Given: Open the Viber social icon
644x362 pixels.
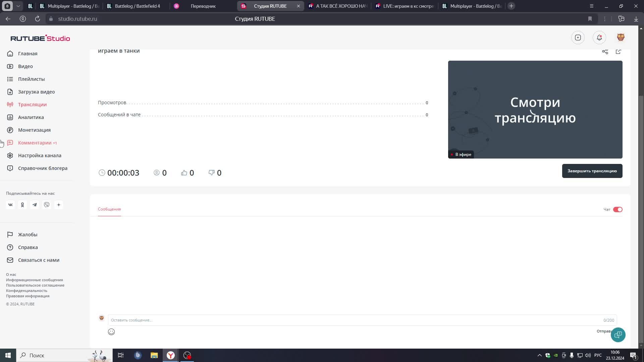Looking at the screenshot, I should pyautogui.click(x=47, y=205).
